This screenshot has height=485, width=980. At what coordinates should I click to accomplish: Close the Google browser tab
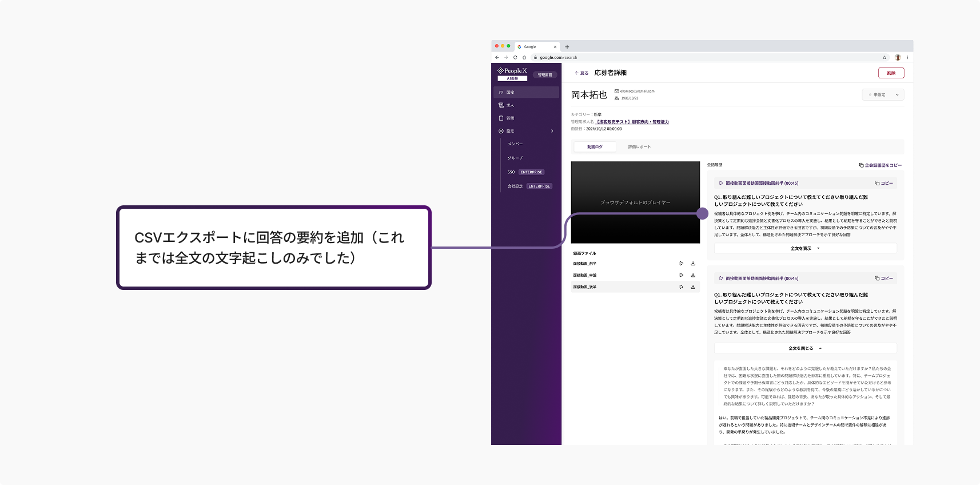click(555, 47)
